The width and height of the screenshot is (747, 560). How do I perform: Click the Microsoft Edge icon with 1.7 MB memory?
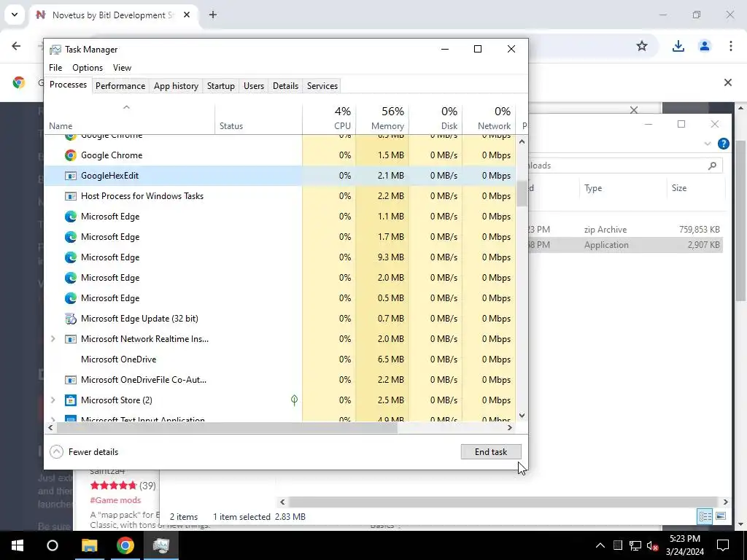pyautogui.click(x=71, y=237)
